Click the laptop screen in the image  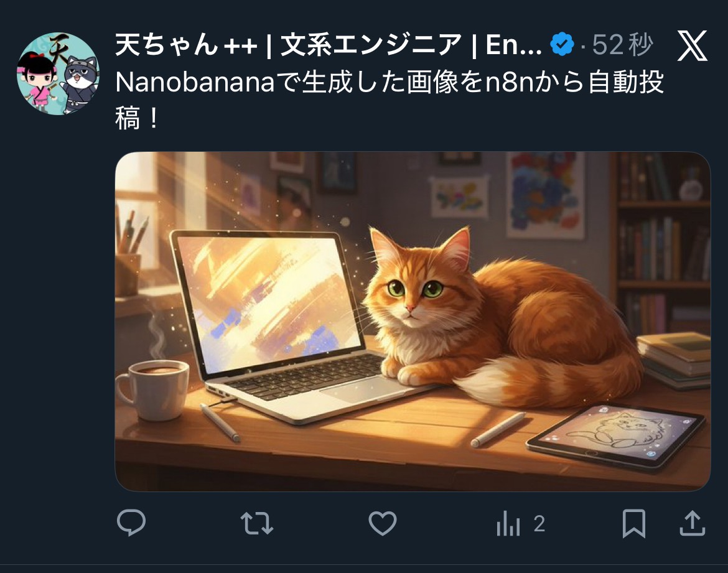pos(268,304)
